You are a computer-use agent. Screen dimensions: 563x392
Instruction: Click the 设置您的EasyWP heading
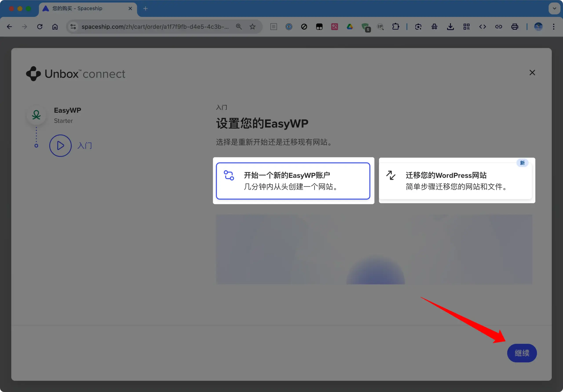pyautogui.click(x=262, y=123)
